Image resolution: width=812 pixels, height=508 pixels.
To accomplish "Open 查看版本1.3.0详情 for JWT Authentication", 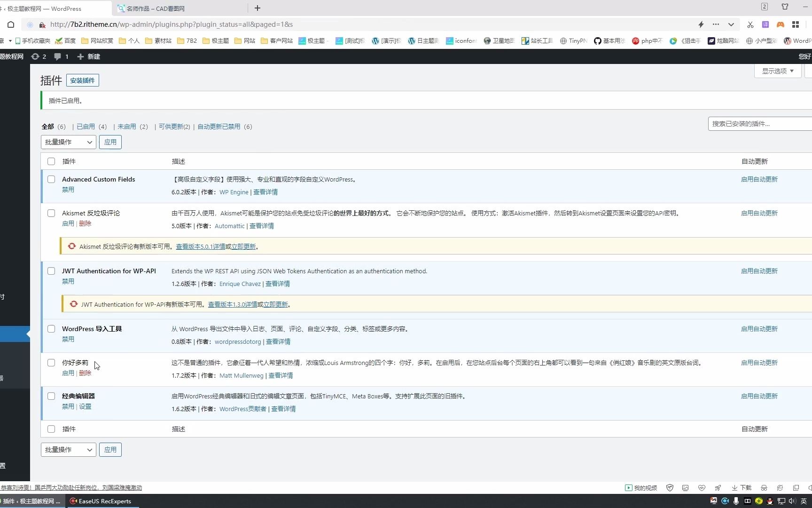I will [233, 304].
